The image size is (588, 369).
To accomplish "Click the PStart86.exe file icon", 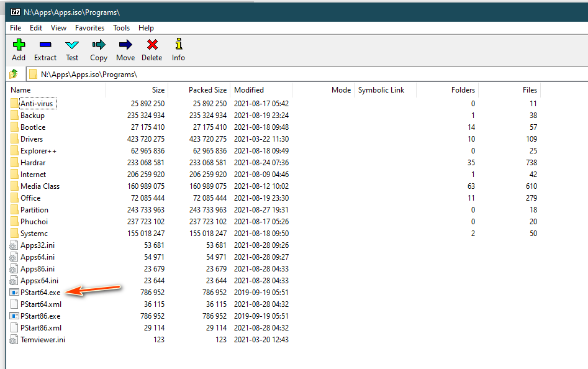I will [14, 316].
